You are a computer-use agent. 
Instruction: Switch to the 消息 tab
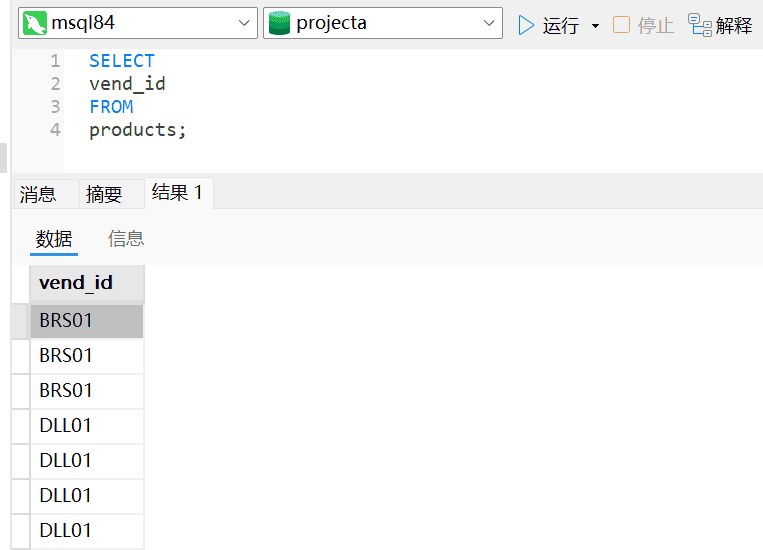tap(38, 194)
